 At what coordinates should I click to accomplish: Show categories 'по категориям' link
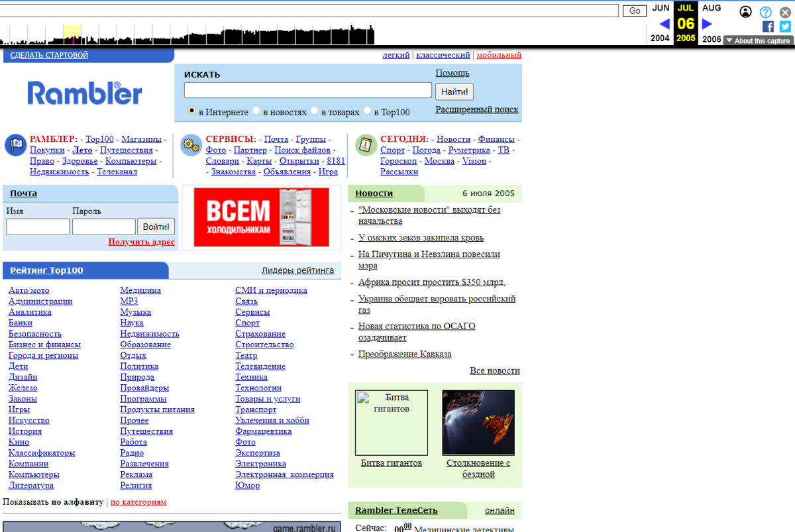[138, 502]
